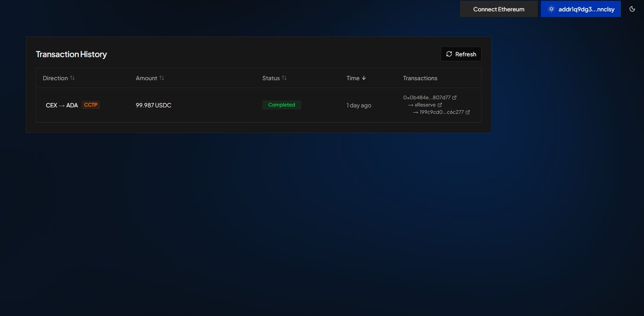This screenshot has width=644, height=316.
Task: Click the Transactions column header
Action: (420, 78)
